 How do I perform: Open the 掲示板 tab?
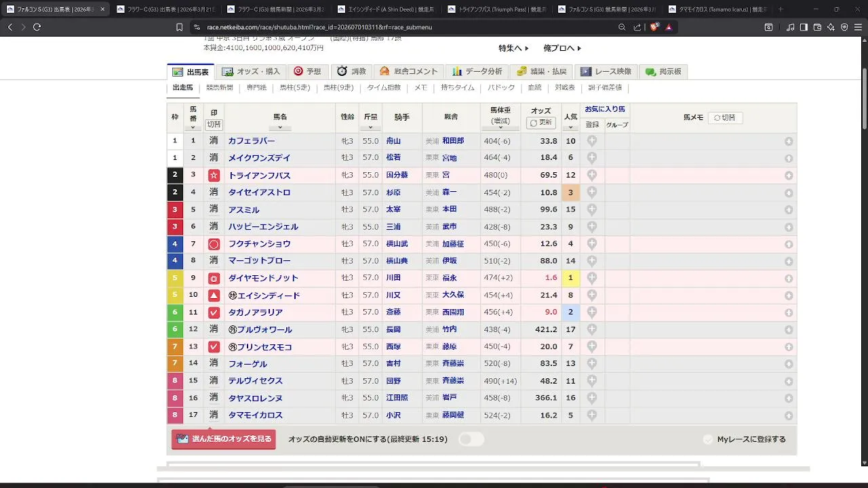coord(664,71)
